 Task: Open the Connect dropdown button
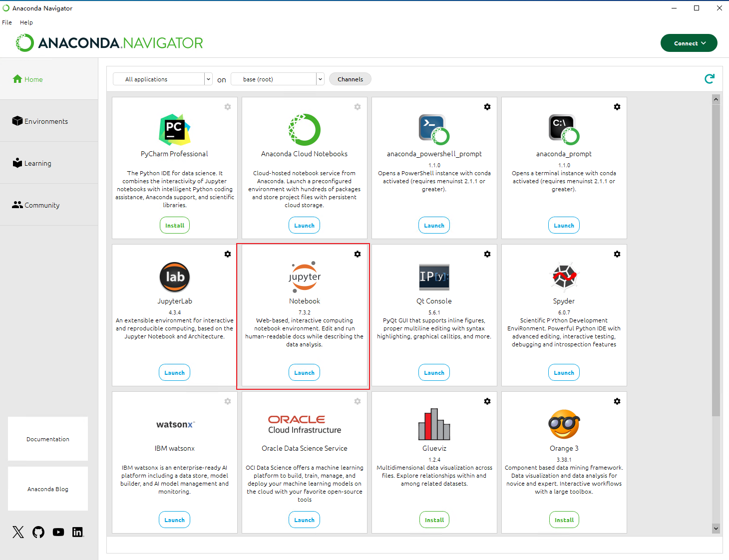click(x=689, y=43)
